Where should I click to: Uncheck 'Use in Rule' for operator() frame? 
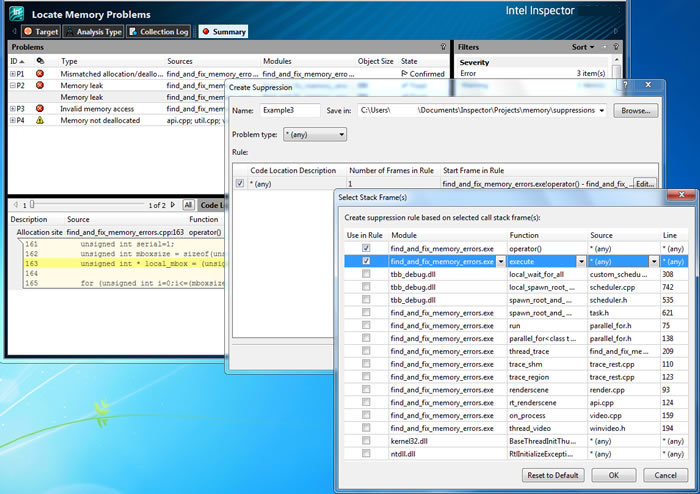366,248
